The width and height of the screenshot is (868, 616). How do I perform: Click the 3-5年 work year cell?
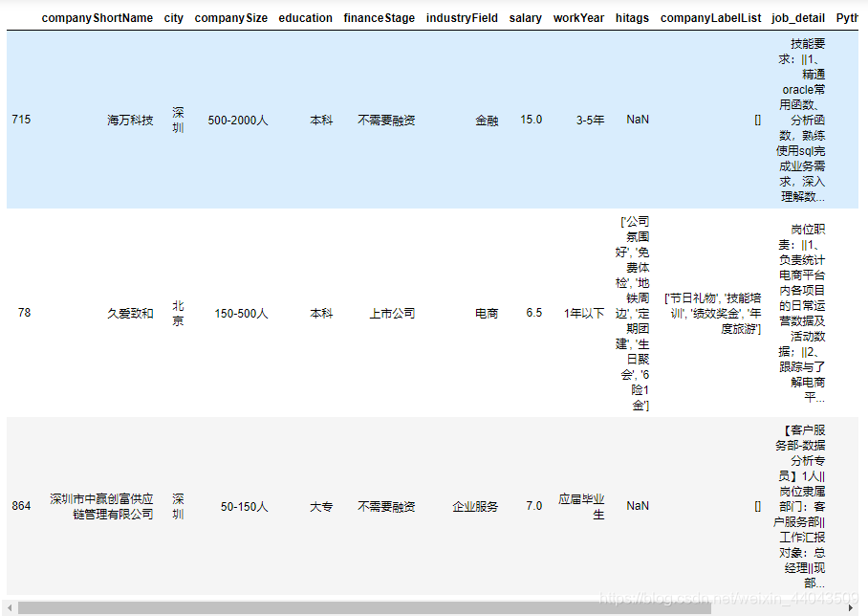pyautogui.click(x=590, y=121)
